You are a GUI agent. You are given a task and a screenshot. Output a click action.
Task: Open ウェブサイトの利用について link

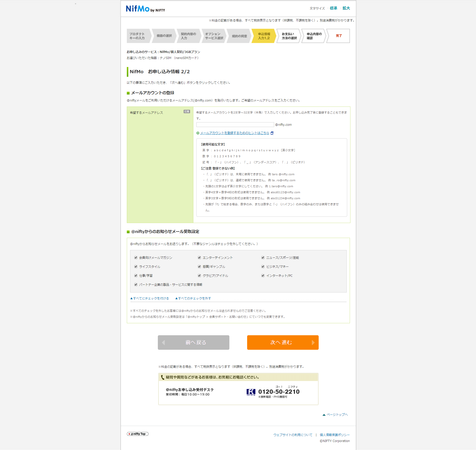pyautogui.click(x=293, y=435)
